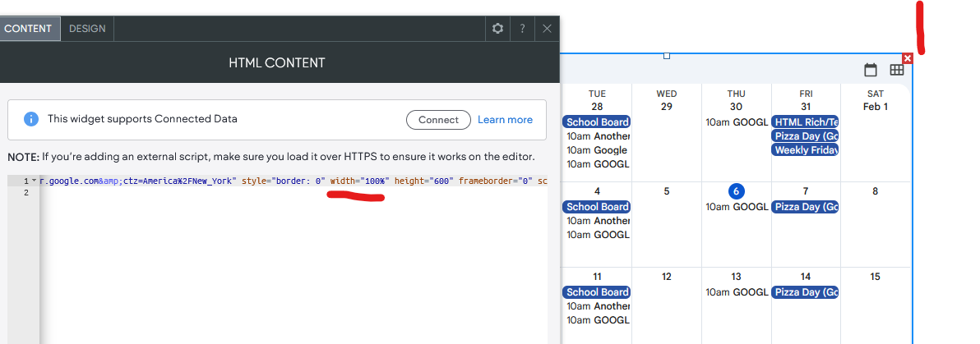
Task: Switch calendar view using the grid icon
Action: point(897,70)
